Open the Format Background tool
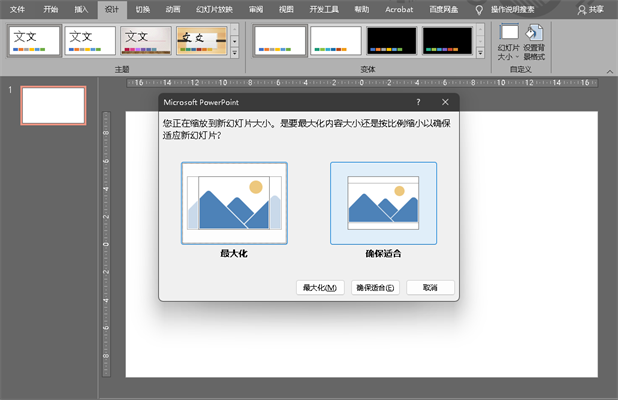The width and height of the screenshot is (618, 400). coord(534,33)
